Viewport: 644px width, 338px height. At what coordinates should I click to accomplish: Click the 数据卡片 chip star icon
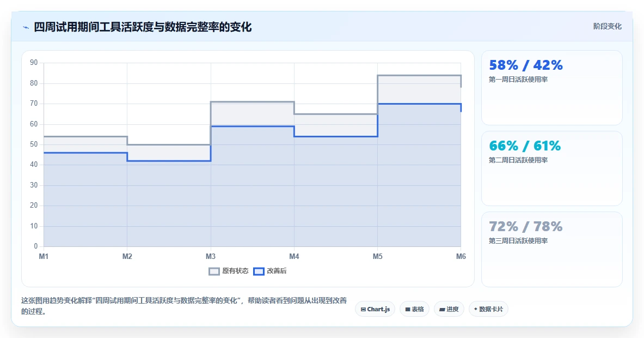coord(476,309)
